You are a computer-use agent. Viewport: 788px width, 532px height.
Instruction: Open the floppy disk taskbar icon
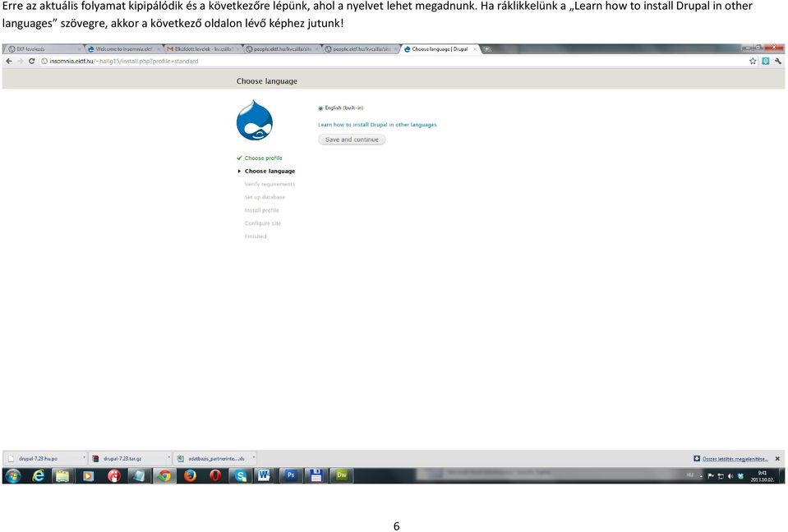point(316,475)
